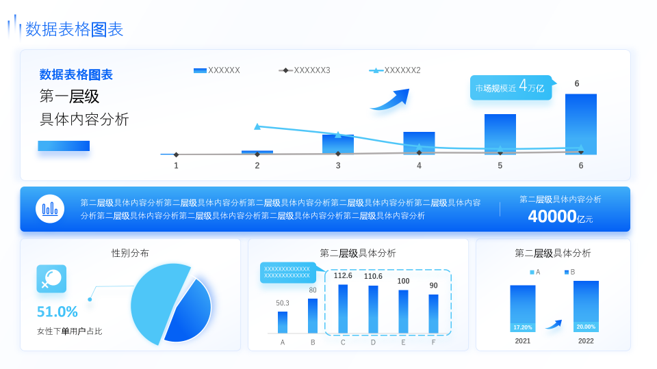Select the 女性下单用户占比 caption

pyautogui.click(x=70, y=331)
